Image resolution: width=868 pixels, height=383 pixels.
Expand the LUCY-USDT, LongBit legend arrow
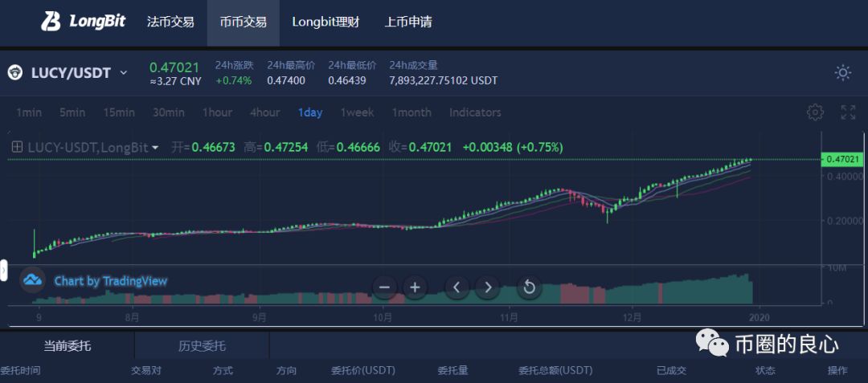155,148
